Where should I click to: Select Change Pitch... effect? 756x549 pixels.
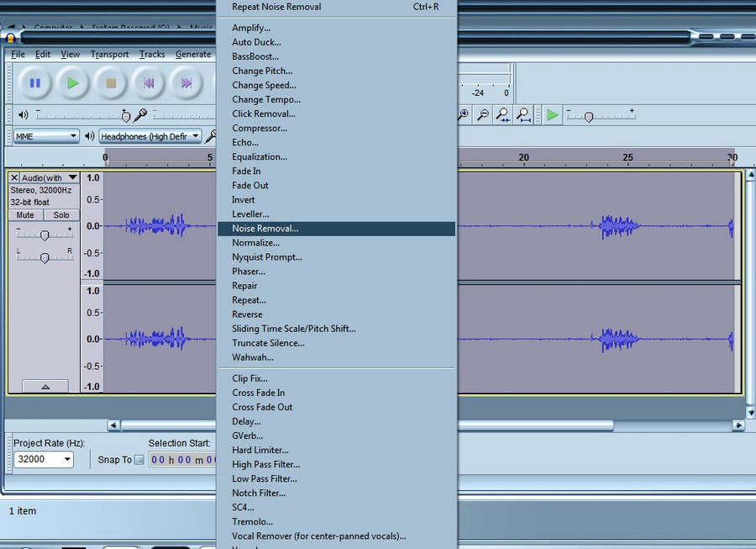(336, 71)
